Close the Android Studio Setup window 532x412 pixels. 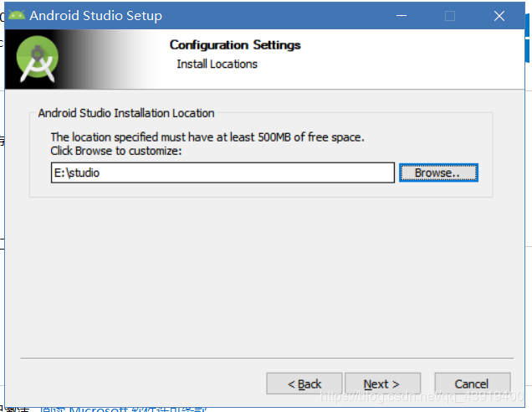pyautogui.click(x=499, y=16)
